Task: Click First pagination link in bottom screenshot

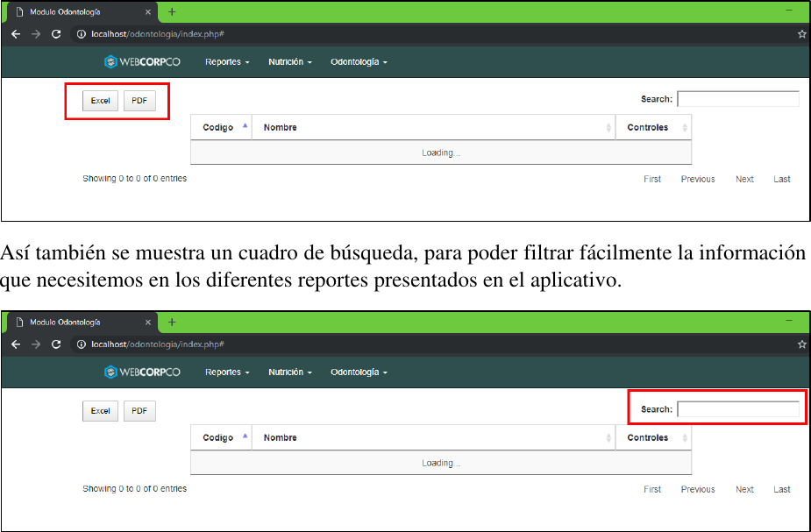Action: click(x=652, y=489)
